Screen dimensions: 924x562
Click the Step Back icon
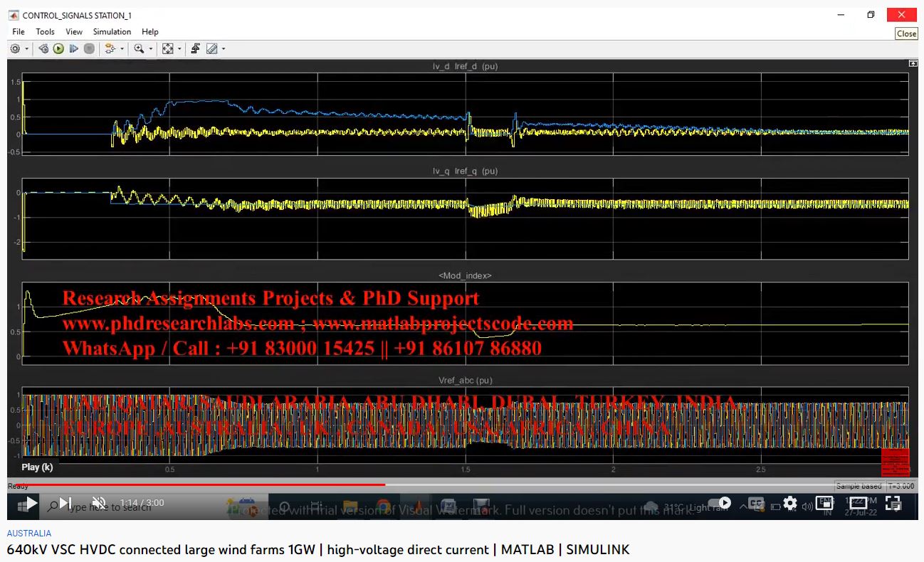click(x=43, y=49)
